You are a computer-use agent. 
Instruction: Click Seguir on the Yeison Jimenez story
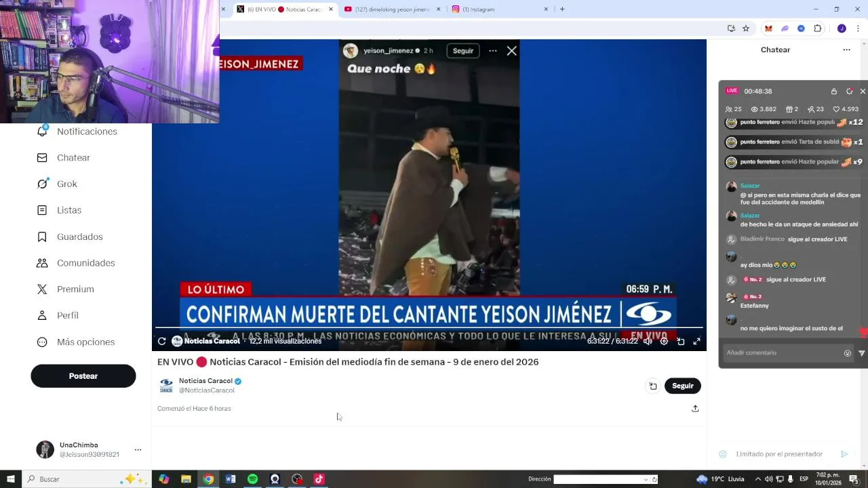[463, 51]
